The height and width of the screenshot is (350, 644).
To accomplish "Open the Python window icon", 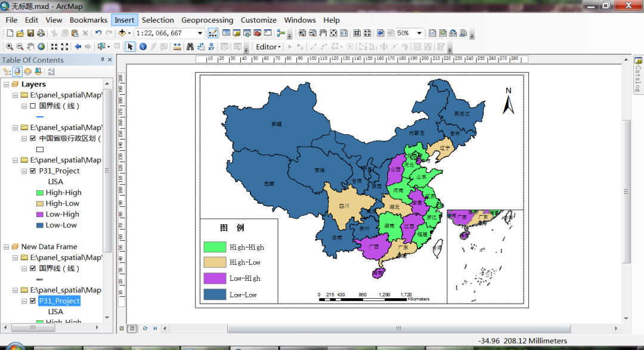I will [268, 33].
